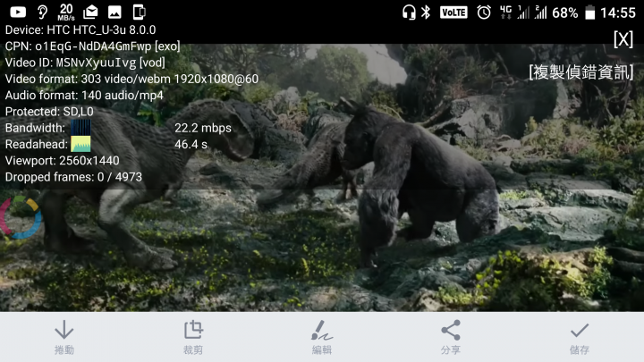Copy debug info via 複製偵錯資訊
Viewport: 644px width, 362px height.
click(580, 72)
